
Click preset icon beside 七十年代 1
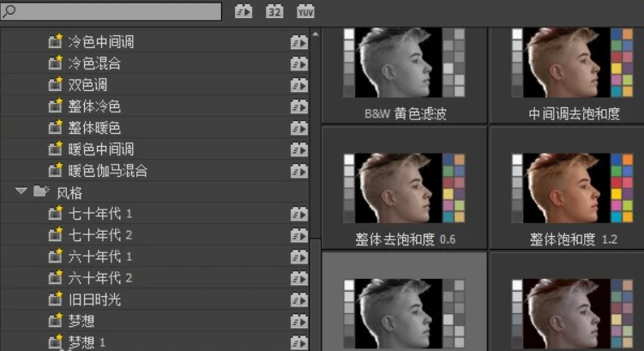(55, 213)
